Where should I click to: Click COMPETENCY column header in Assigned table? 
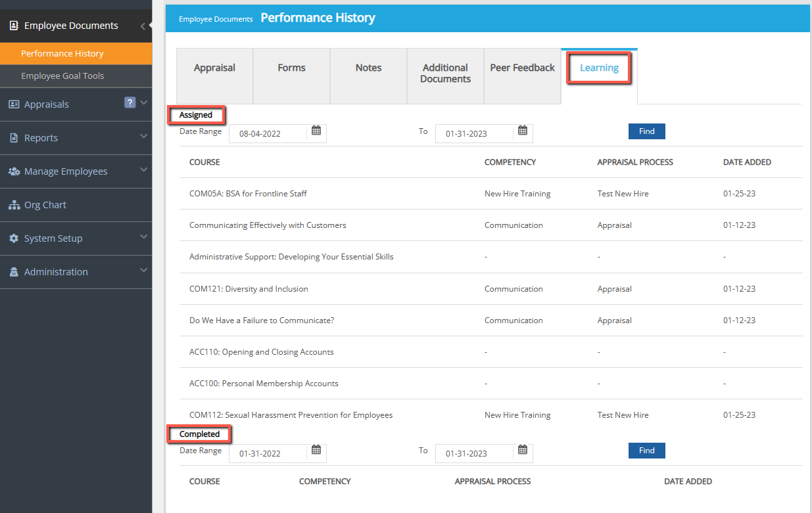pyautogui.click(x=510, y=162)
